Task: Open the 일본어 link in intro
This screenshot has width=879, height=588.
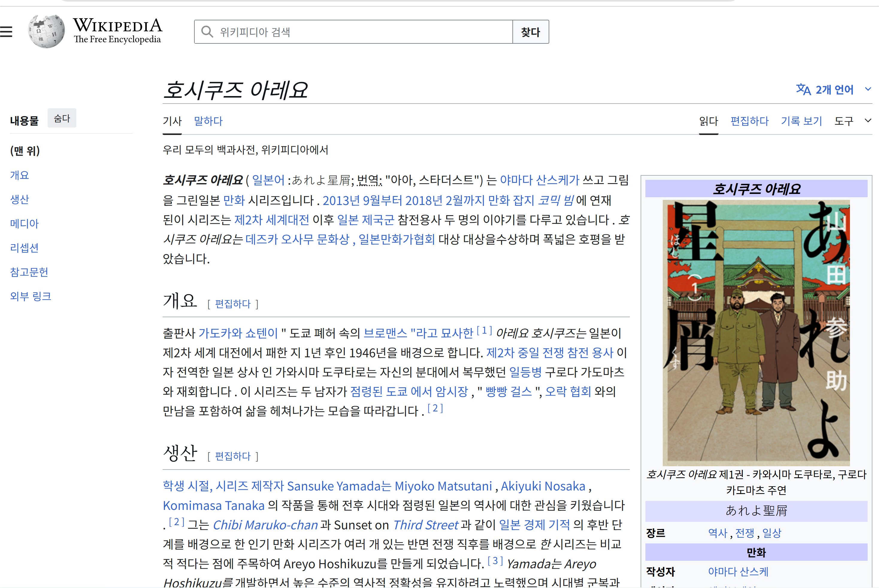Action: 268,180
